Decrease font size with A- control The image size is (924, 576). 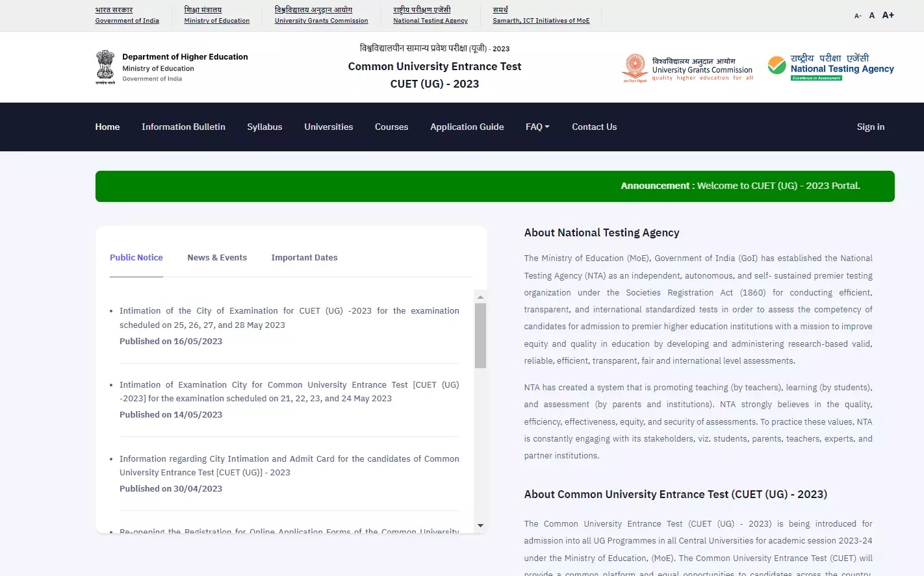pos(857,15)
